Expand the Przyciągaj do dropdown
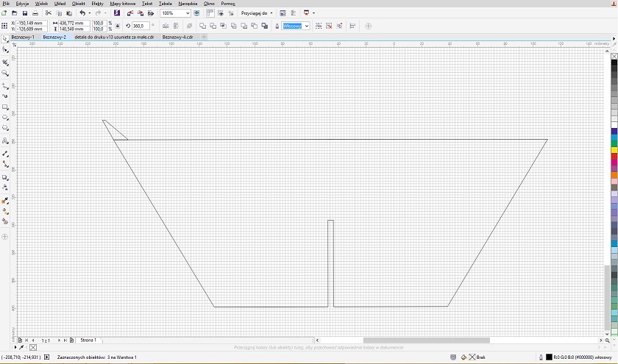The width and height of the screenshot is (618, 364). 271,13
